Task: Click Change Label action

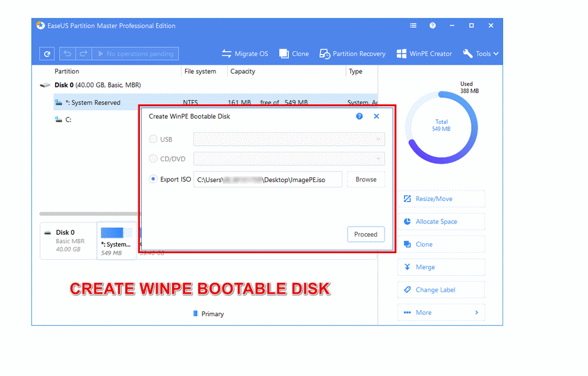Action: coord(441,290)
